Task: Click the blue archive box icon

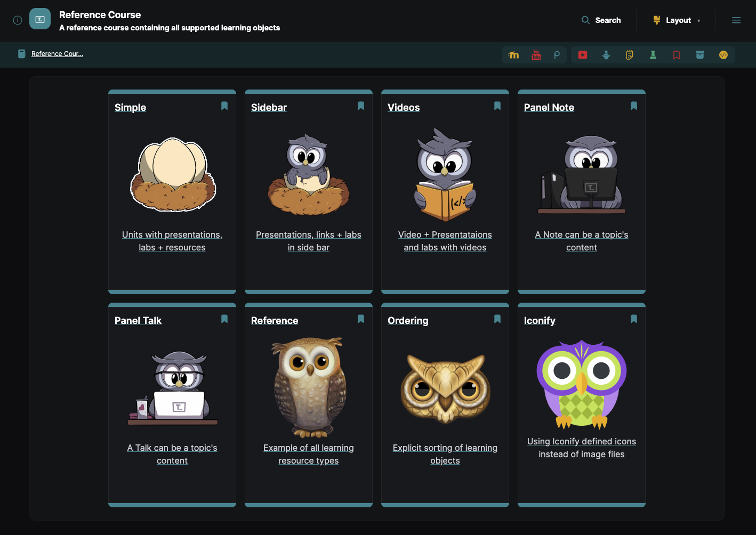Action: click(x=700, y=54)
